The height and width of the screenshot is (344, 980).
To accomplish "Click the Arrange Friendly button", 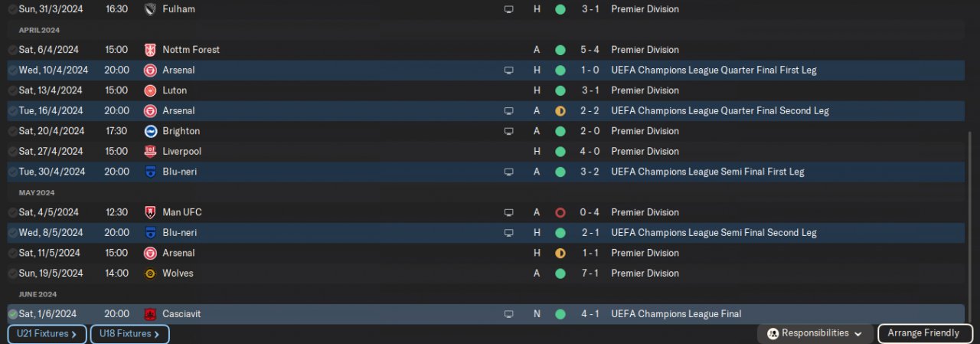I will tap(925, 333).
